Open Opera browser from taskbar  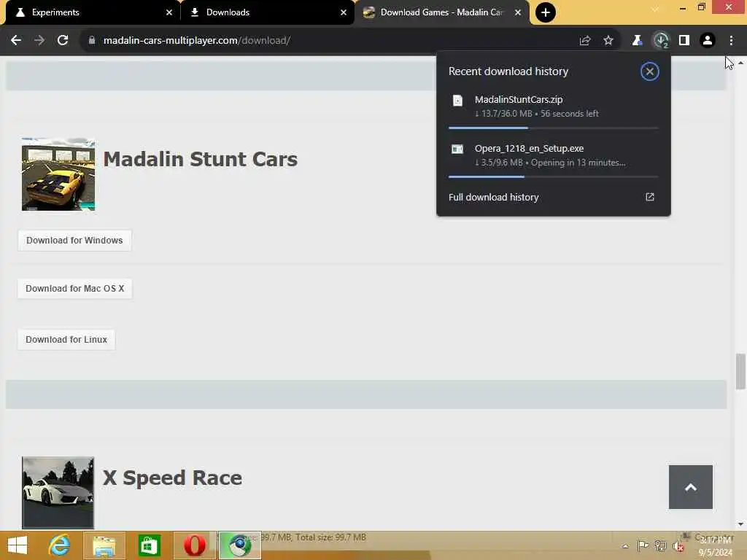point(194,545)
